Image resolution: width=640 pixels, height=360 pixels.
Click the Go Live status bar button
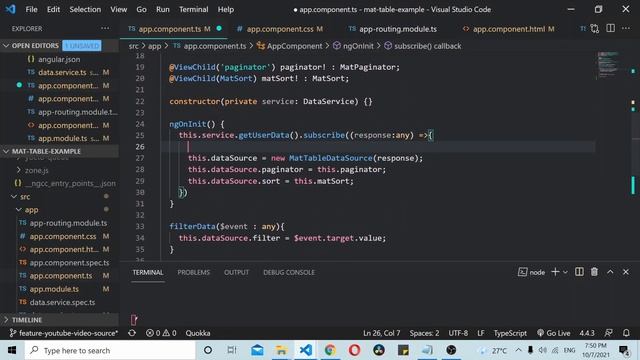pyautogui.click(x=553, y=333)
